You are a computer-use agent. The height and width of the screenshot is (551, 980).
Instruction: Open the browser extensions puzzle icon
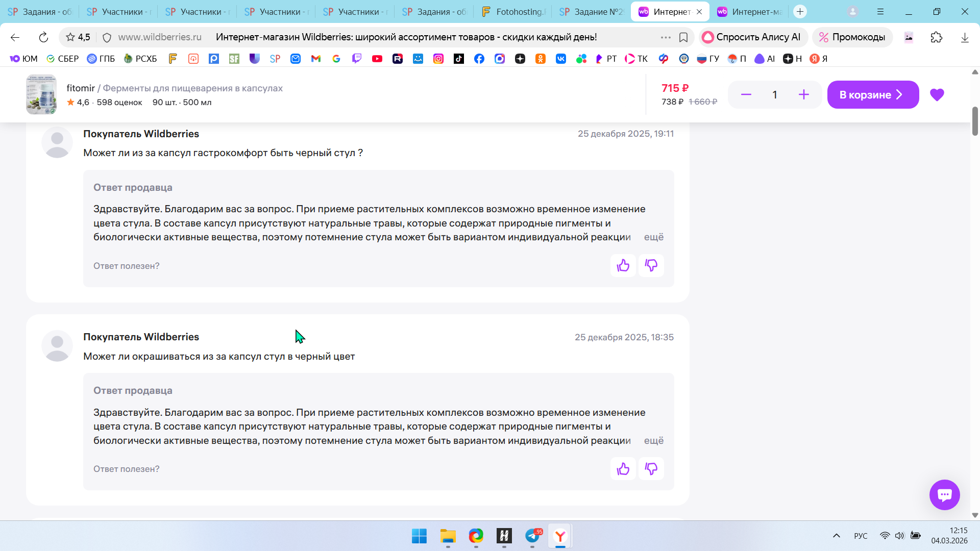click(936, 37)
